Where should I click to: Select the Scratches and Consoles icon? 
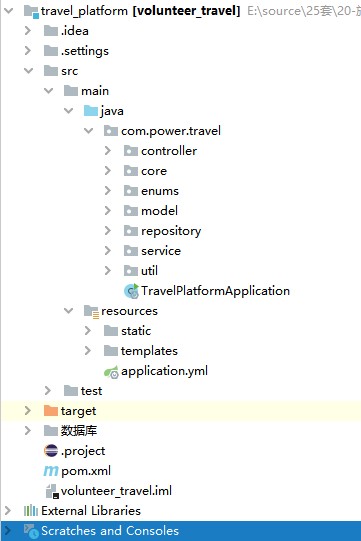[x=31, y=531]
